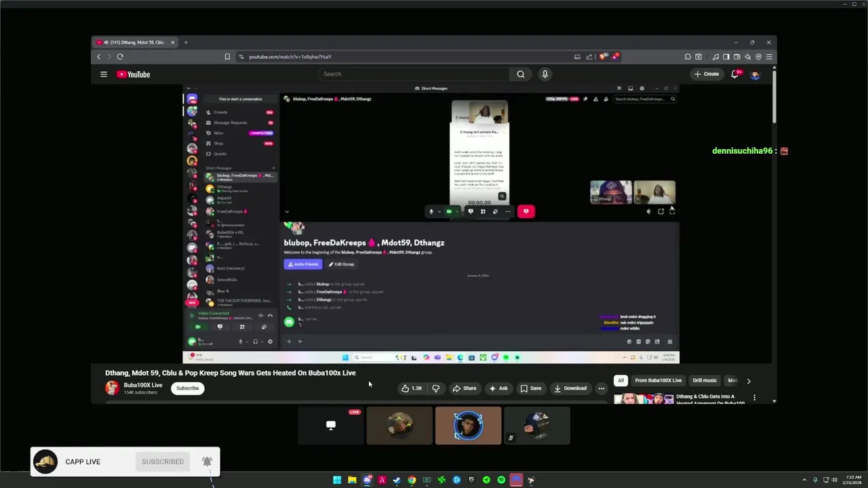Go forward in the browser
The image size is (868, 488).
click(x=109, y=57)
